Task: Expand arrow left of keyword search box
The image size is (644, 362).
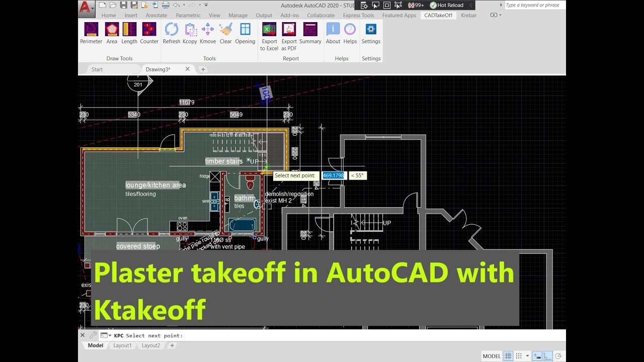Action: click(x=501, y=5)
